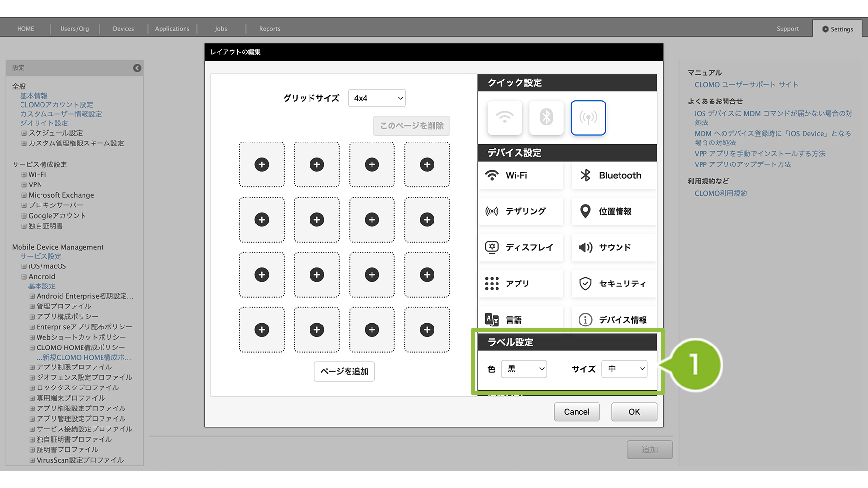Select the Wi-Fi device setting icon
Screen dimensions: 868x488
click(492, 175)
